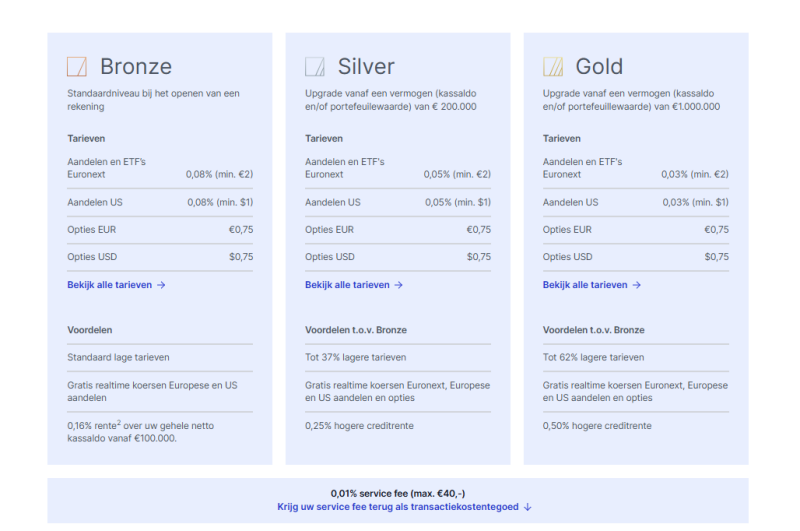
Task: Click the Silver tier icon
Action: tap(315, 67)
